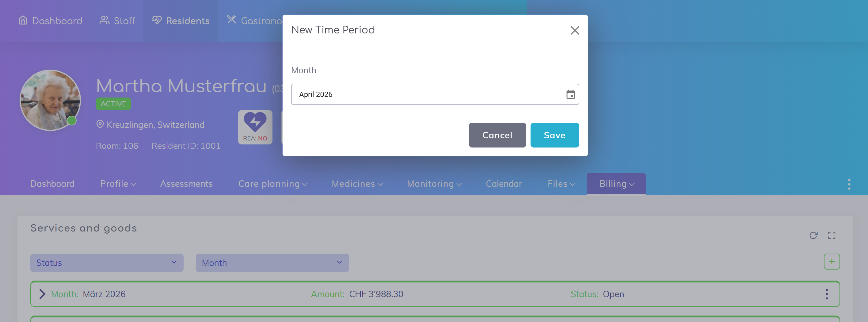The height and width of the screenshot is (322, 868).
Task: Click the REA heart defibrillator icon
Action: (255, 123)
